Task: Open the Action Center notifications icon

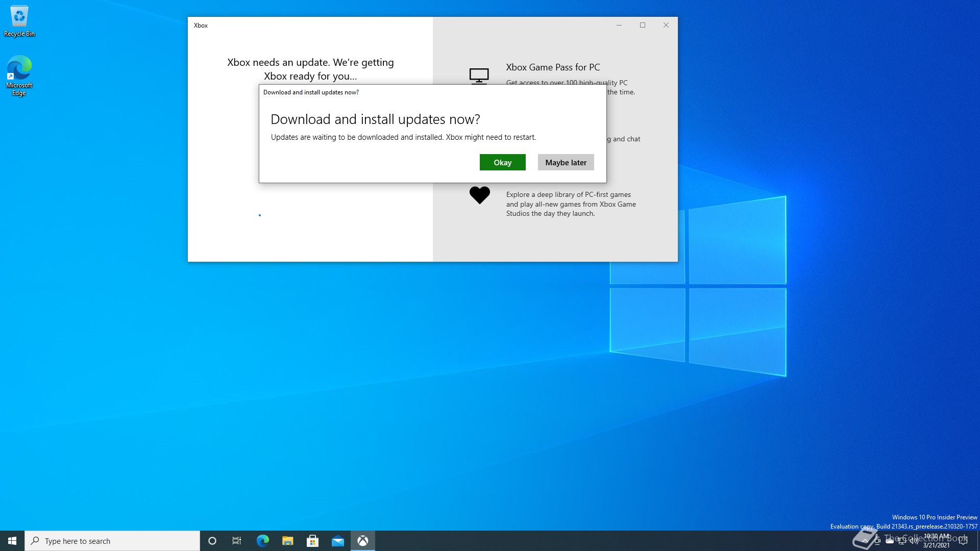Action: (963, 541)
